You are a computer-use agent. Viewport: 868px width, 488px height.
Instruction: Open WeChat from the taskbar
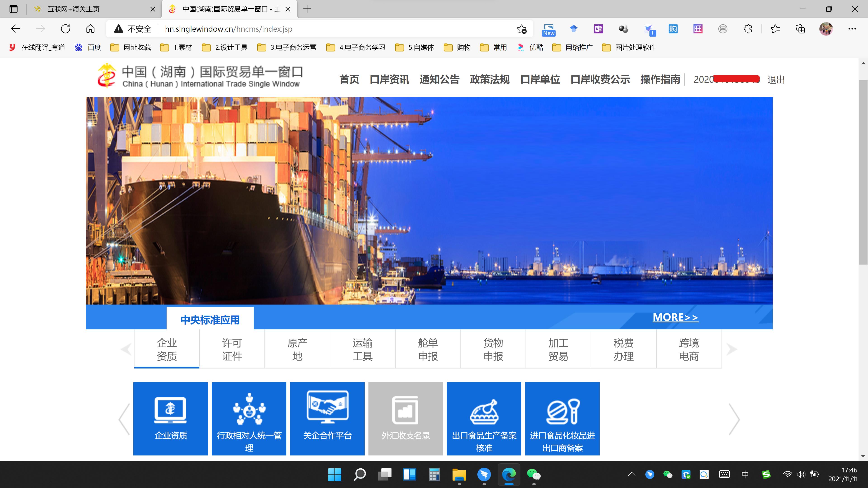[x=533, y=474]
